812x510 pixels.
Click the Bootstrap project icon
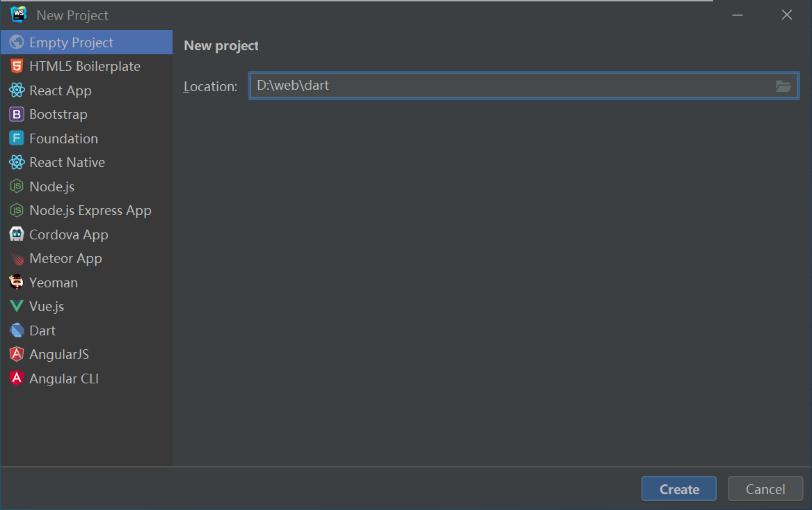17,114
